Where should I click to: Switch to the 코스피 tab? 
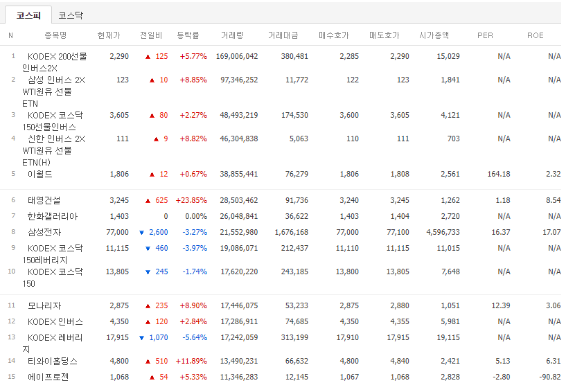(x=28, y=15)
